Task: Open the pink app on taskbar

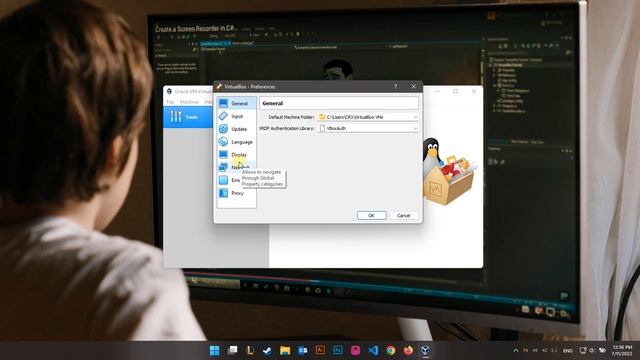Action: [356, 350]
